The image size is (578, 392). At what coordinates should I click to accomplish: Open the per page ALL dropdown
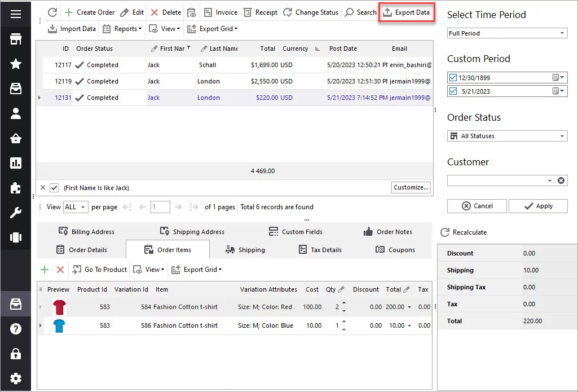76,207
